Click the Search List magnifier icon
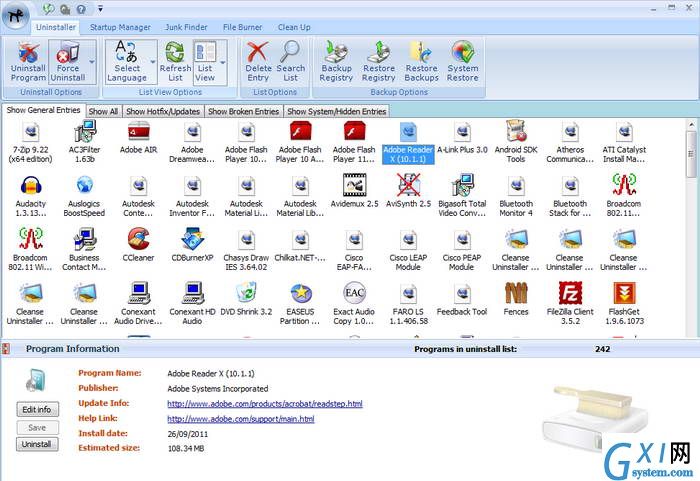The width and height of the screenshot is (700, 481). 290,62
